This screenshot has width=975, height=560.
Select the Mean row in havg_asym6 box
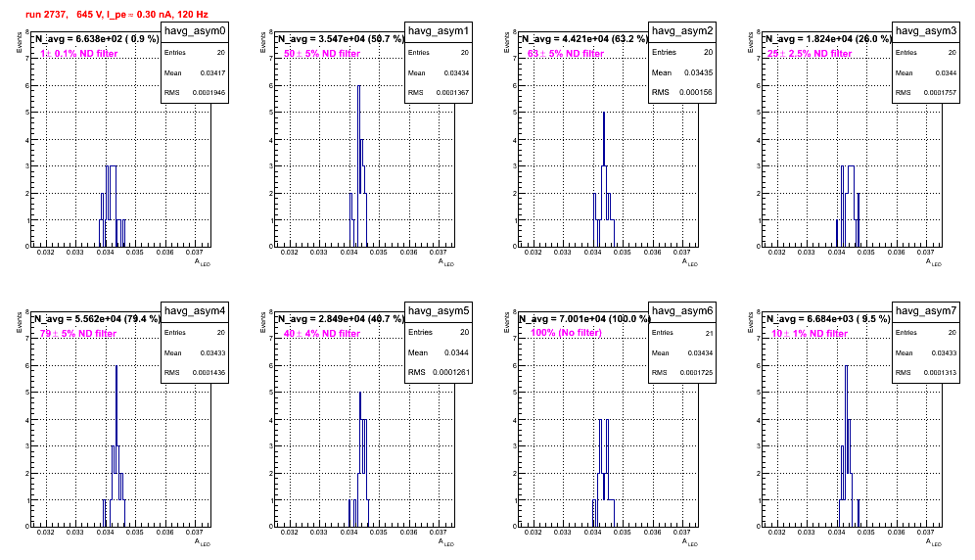[682, 352]
